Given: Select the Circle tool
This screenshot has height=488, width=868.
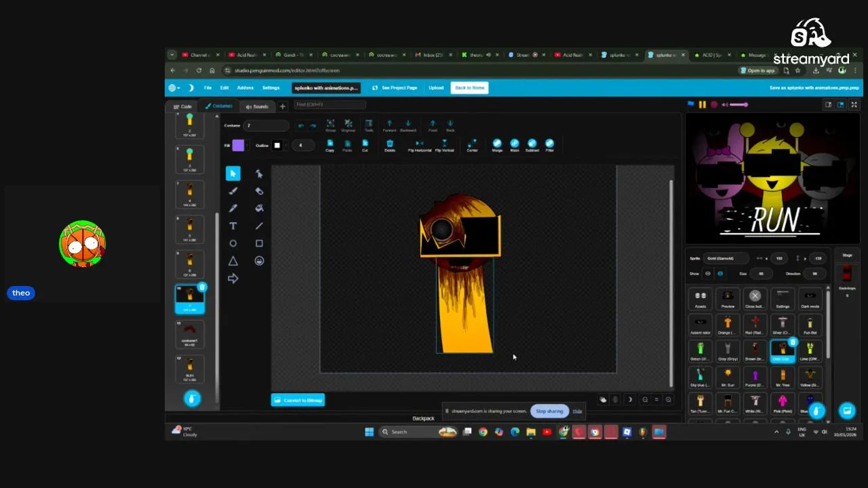Looking at the screenshot, I should [x=233, y=243].
